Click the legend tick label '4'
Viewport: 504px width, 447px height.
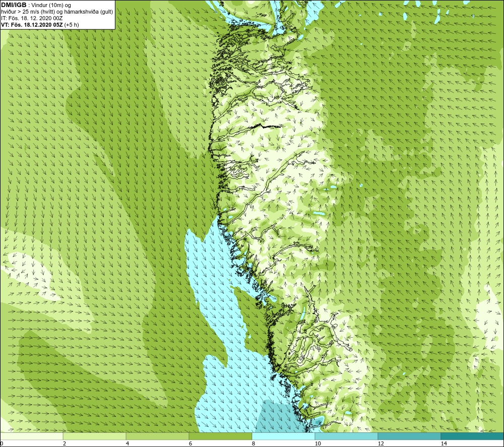tap(128, 443)
